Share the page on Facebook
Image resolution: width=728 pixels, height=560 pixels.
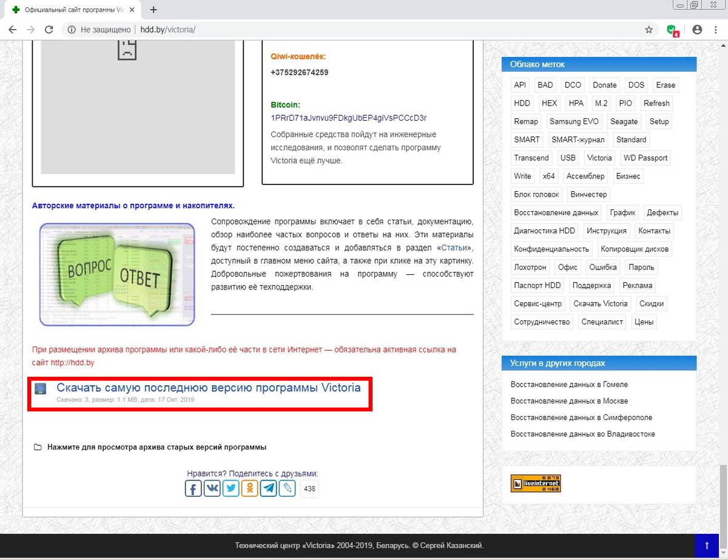pyautogui.click(x=193, y=488)
